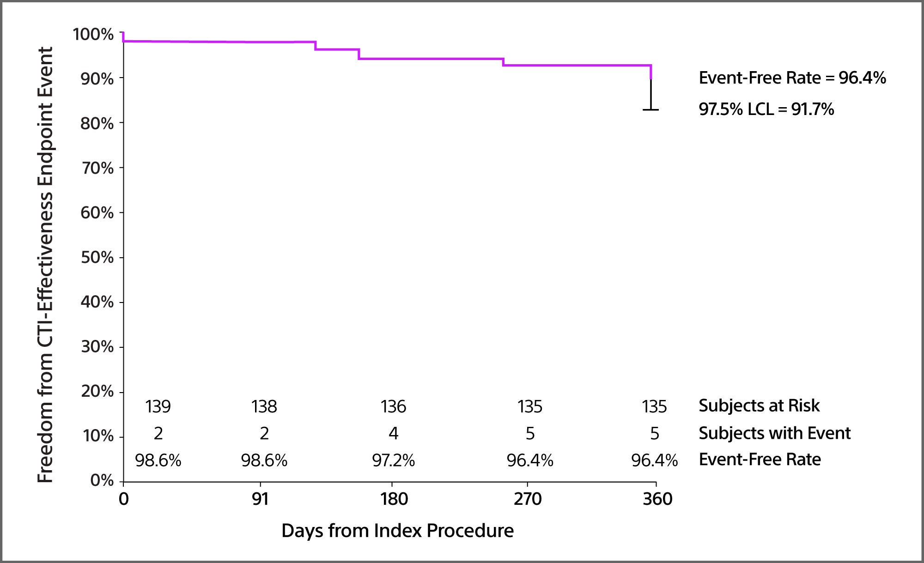
Task: Click the 20% y-axis tick label
Action: coord(97,391)
